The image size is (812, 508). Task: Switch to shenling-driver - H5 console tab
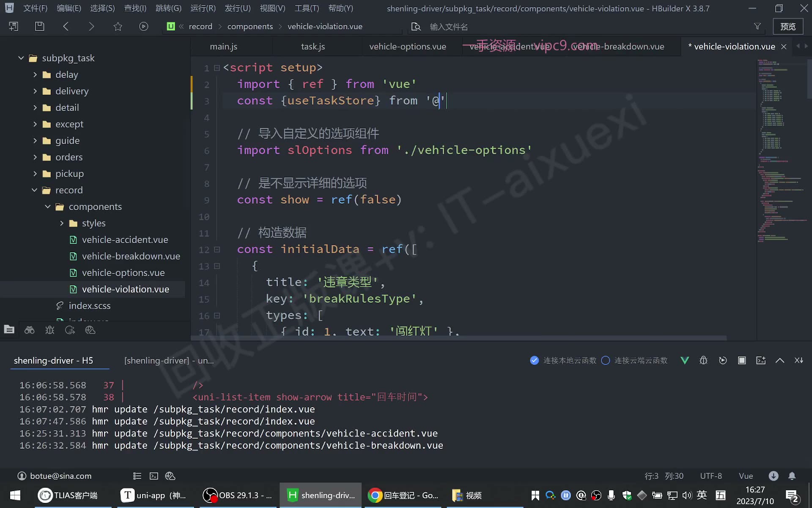(53, 360)
